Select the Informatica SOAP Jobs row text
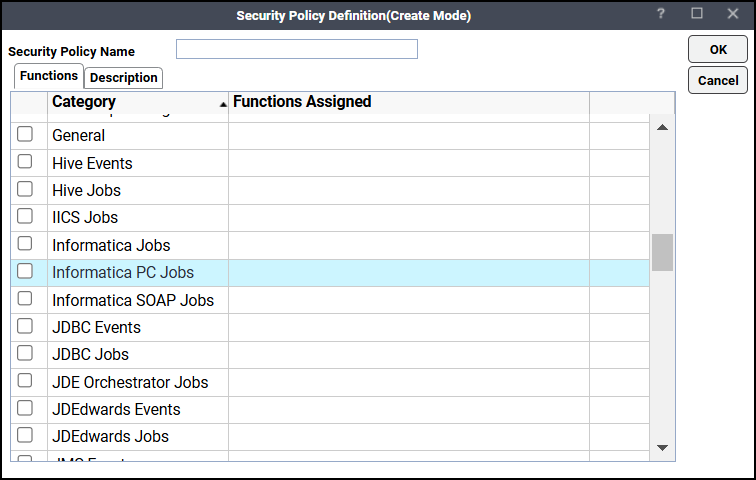 click(133, 300)
